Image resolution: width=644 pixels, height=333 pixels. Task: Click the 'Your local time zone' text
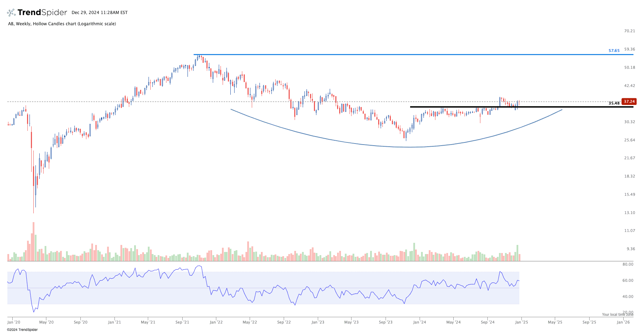tap(618, 314)
